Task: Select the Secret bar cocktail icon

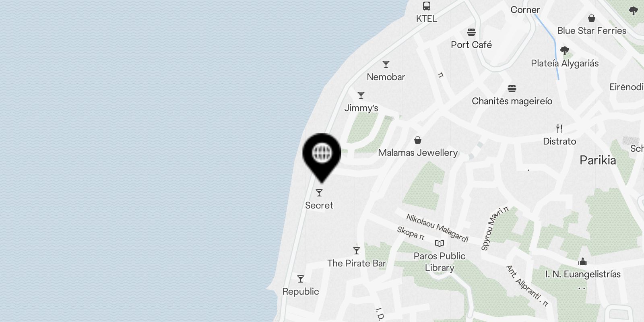Action: click(x=319, y=193)
